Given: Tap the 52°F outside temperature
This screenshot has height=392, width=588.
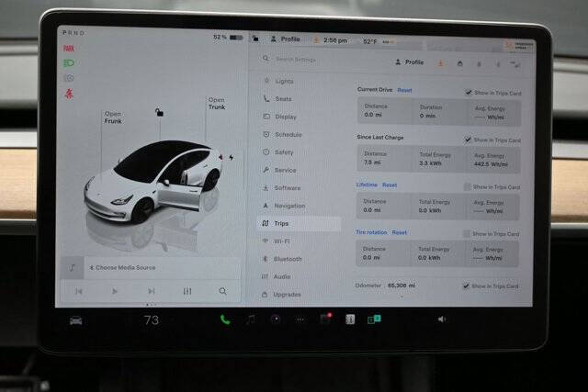Looking at the screenshot, I should pyautogui.click(x=369, y=41).
